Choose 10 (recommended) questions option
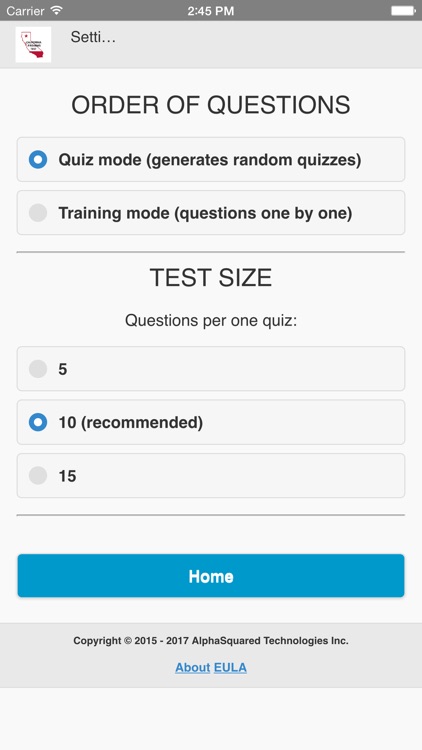This screenshot has height=750, width=422. pos(211,422)
